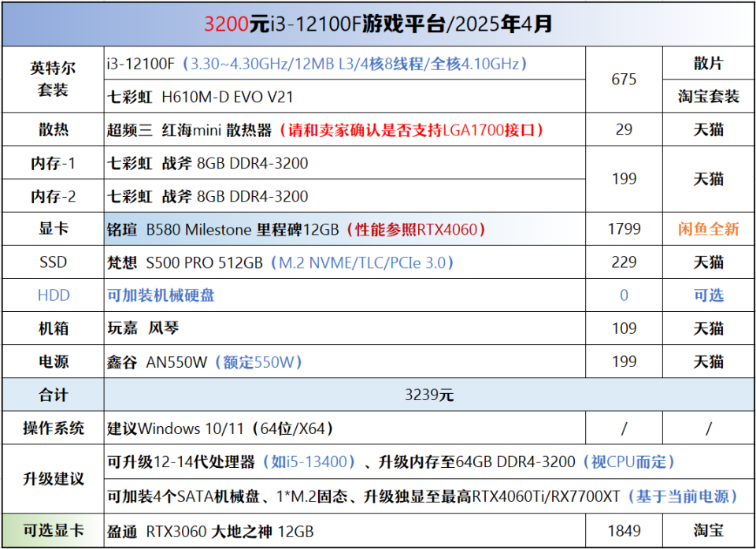Select the "可加装4个SATA机械盘" upgrade line
The height and width of the screenshot is (549, 756).
click(429, 496)
